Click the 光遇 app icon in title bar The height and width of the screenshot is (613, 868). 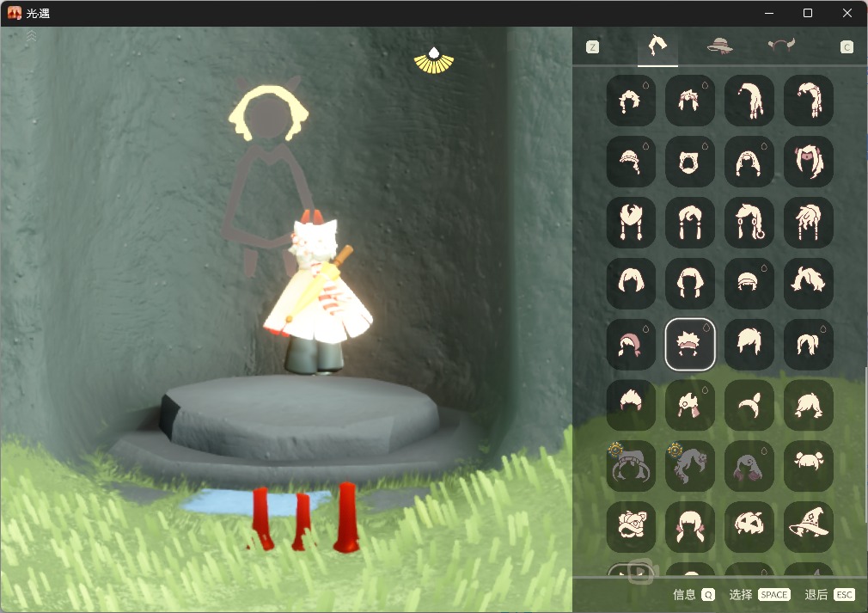pos(15,13)
